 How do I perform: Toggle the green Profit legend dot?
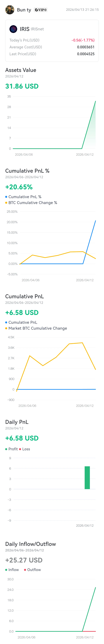[x=6, y=449]
